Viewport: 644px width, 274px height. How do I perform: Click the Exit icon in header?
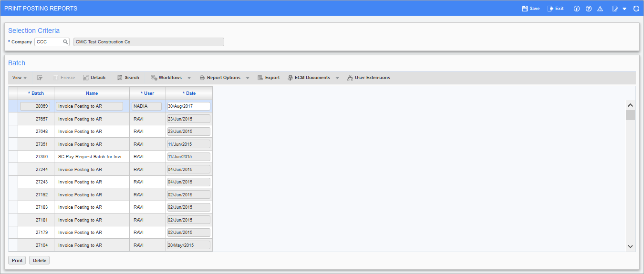(x=550, y=9)
